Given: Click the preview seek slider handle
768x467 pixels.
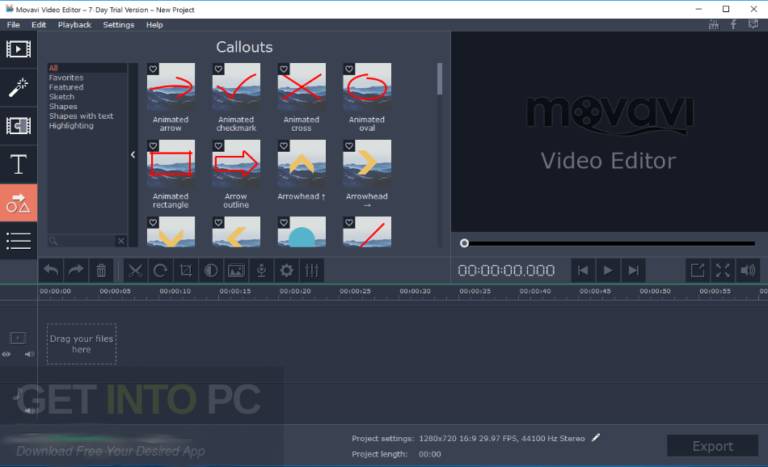Looking at the screenshot, I should pyautogui.click(x=464, y=243).
